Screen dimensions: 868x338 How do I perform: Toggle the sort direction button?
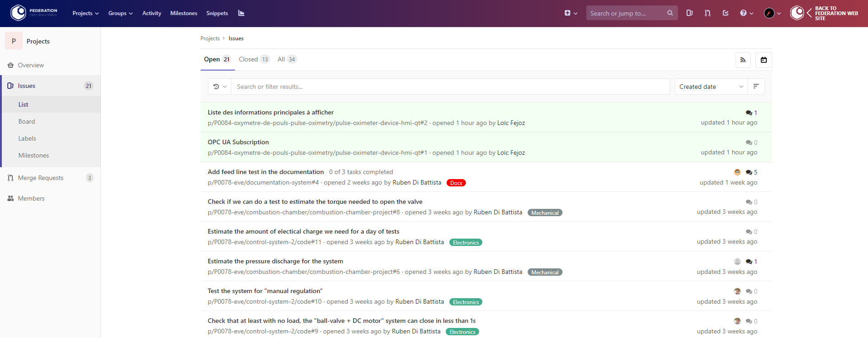756,87
